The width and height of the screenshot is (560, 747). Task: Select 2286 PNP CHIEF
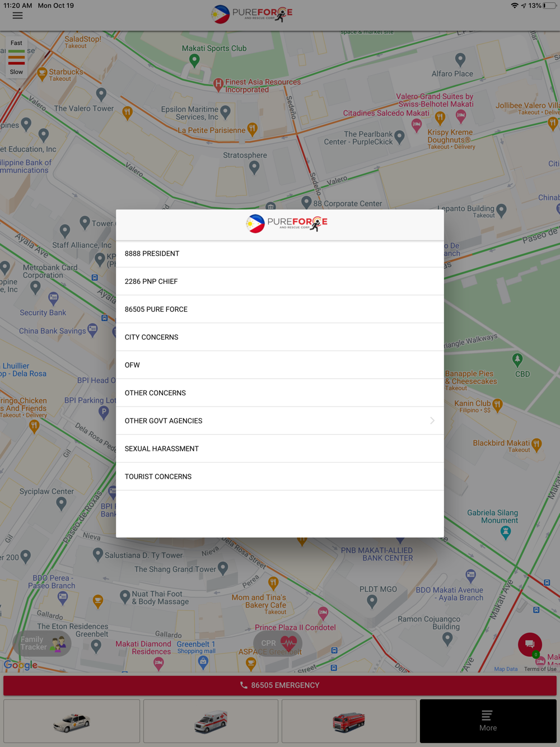[280, 282]
